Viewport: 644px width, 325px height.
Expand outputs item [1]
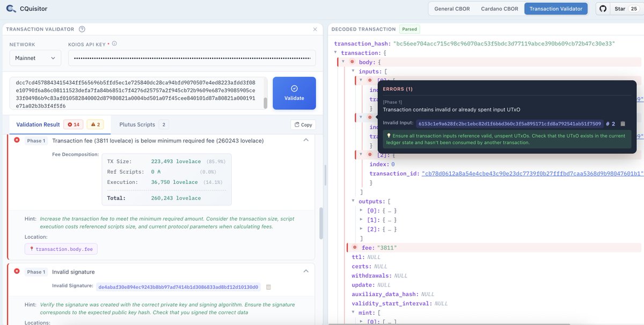[361, 220]
